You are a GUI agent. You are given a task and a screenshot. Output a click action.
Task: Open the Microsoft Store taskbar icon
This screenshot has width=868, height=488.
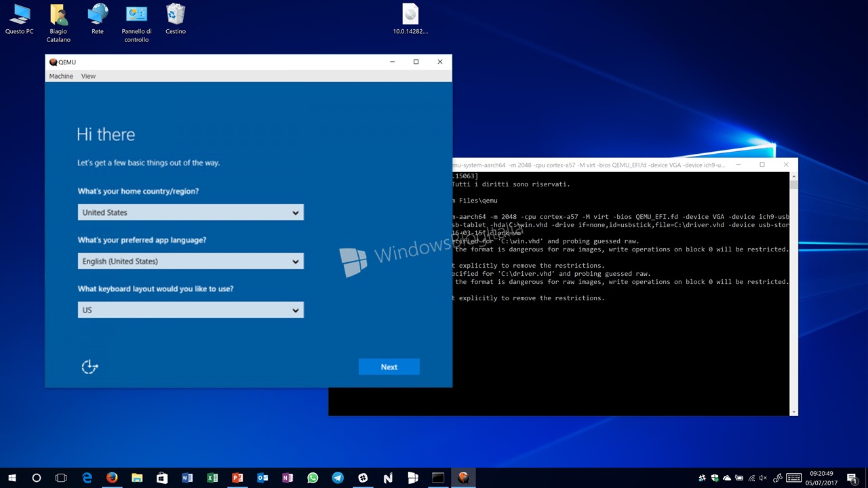point(162,478)
